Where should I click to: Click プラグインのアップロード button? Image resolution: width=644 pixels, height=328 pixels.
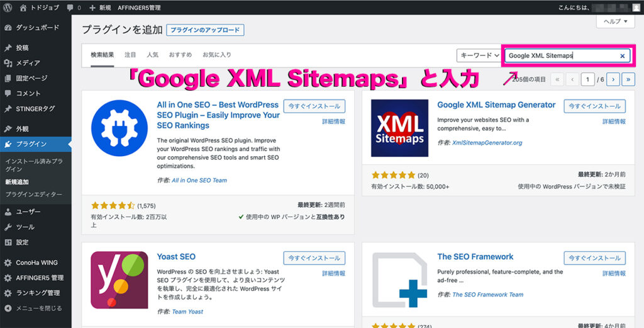coord(205,30)
